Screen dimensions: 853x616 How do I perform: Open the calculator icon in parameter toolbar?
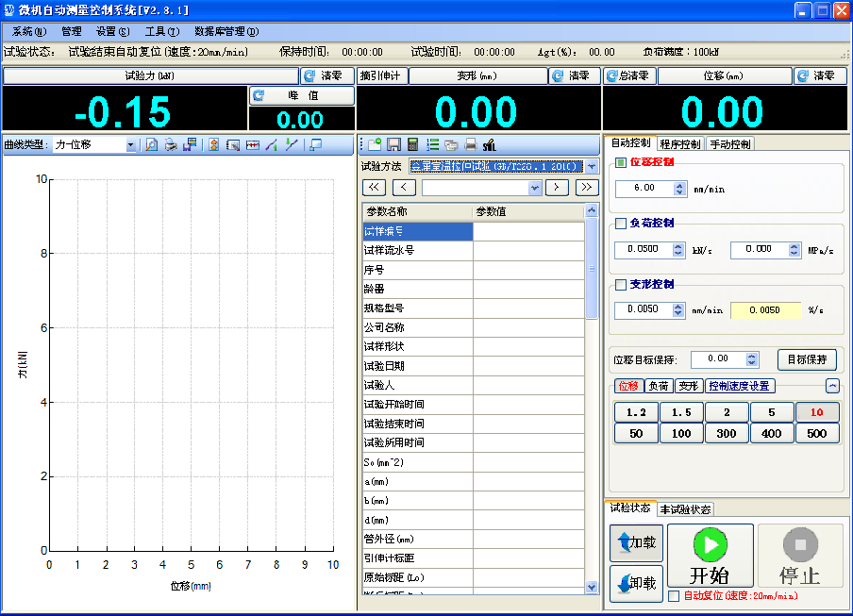[x=413, y=145]
